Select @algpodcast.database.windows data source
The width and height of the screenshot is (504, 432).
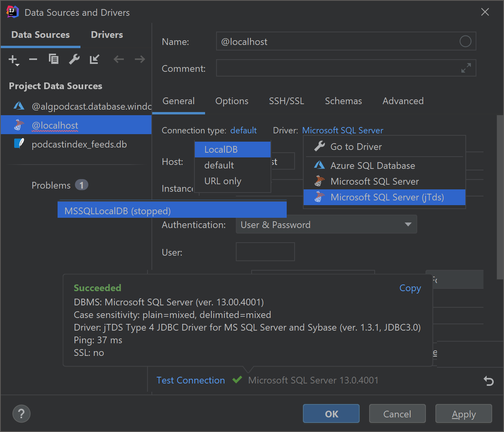point(76,106)
